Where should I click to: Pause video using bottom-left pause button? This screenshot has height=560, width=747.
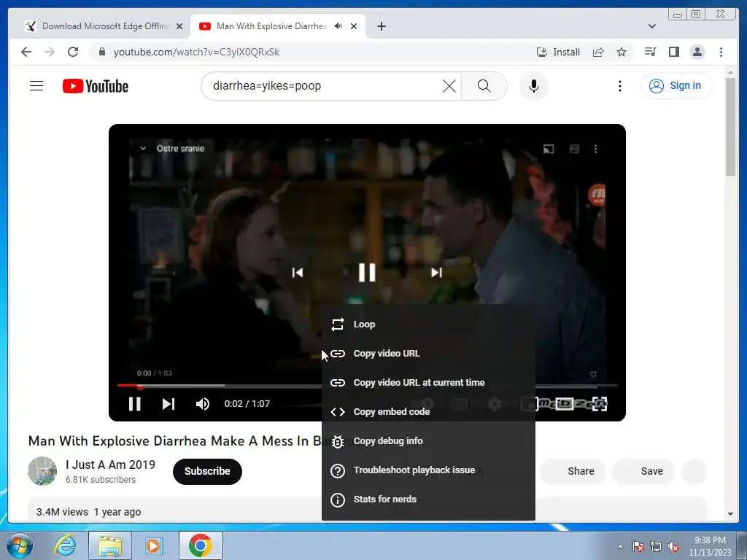[x=135, y=404]
